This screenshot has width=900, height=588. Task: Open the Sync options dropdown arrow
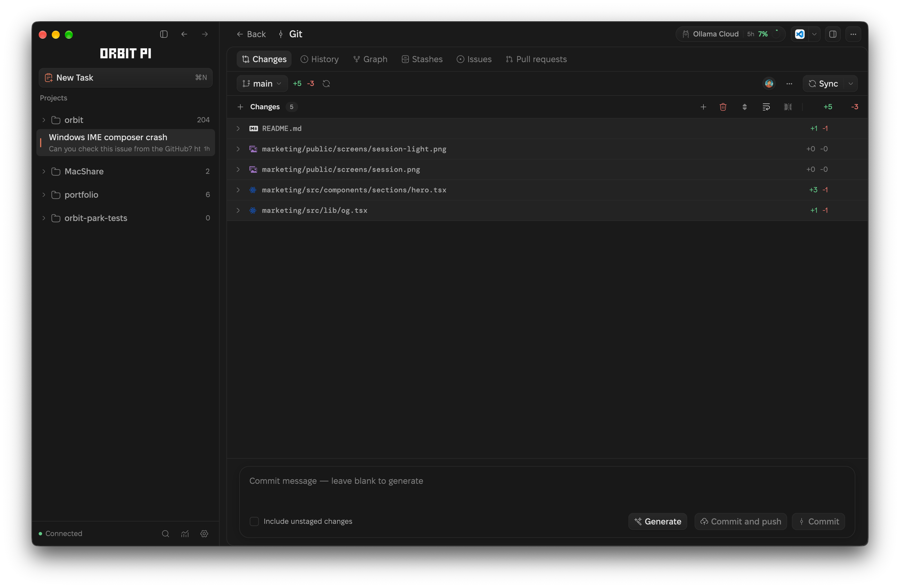coord(851,84)
